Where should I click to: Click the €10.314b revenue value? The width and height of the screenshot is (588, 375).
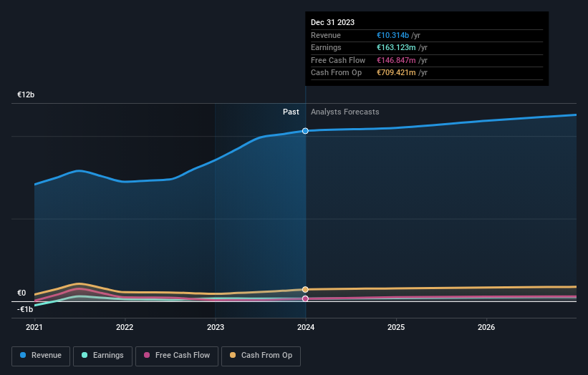coord(392,35)
